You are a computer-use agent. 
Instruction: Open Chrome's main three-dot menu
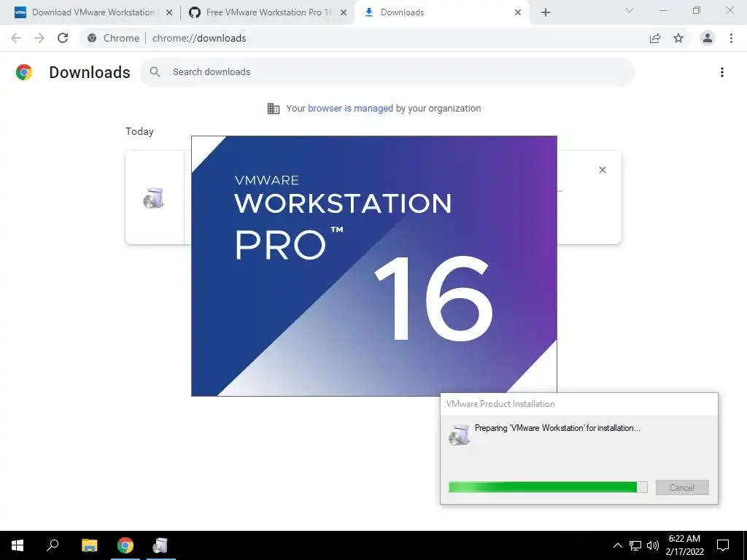tap(731, 38)
